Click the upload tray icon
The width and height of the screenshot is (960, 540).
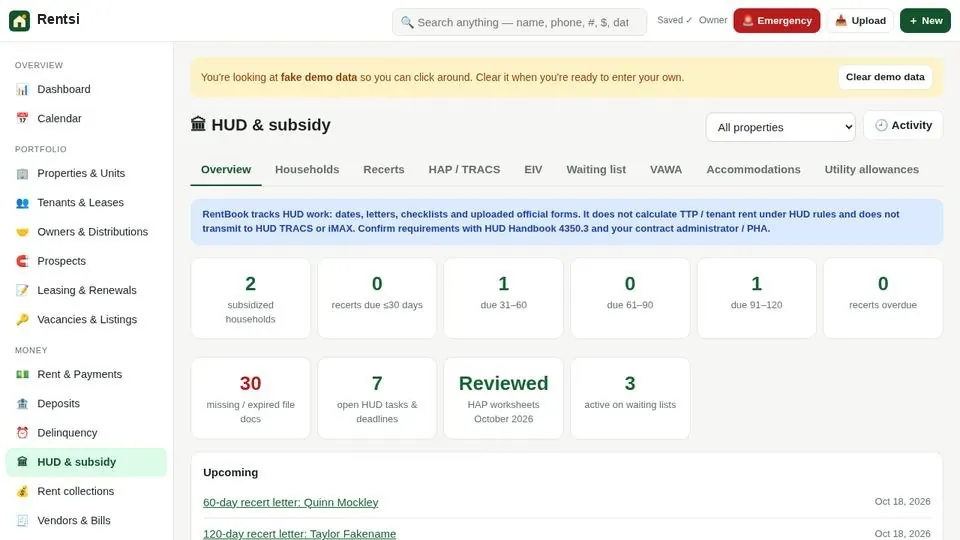pos(841,21)
